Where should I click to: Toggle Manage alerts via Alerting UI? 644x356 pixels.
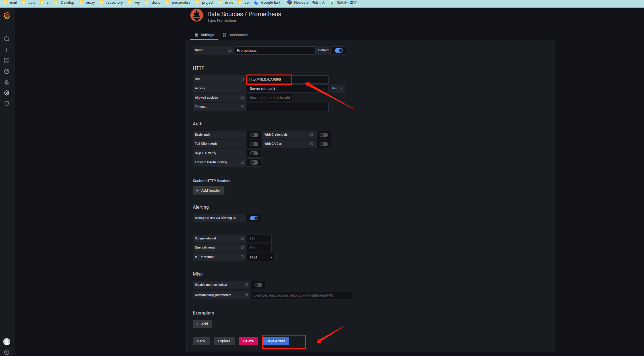tap(254, 218)
